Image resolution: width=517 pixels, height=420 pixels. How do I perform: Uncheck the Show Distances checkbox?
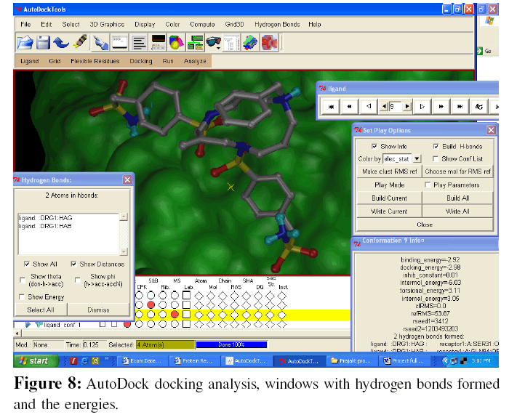coord(74,264)
